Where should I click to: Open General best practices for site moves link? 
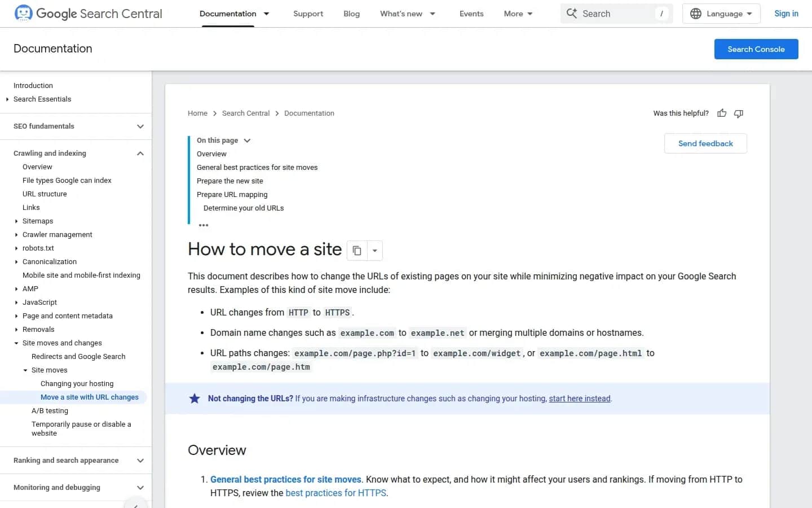tap(285, 479)
